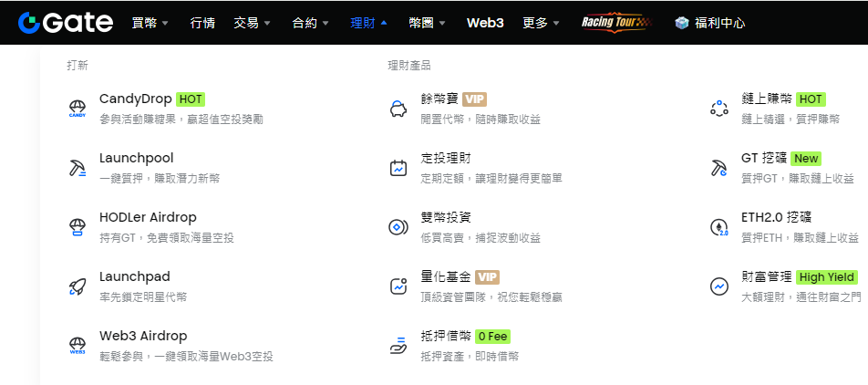868x385 pixels.
Task: Click the 抵押借幣 hand coin icon
Action: click(x=398, y=346)
